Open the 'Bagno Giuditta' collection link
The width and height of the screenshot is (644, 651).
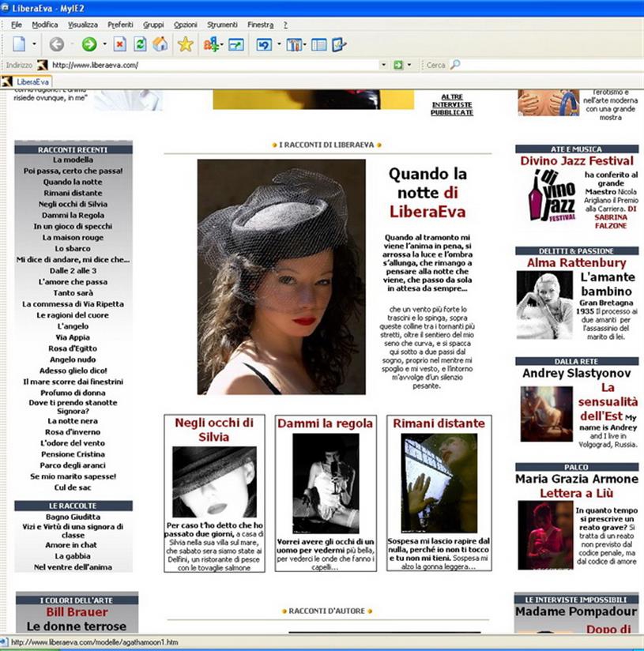[73, 517]
